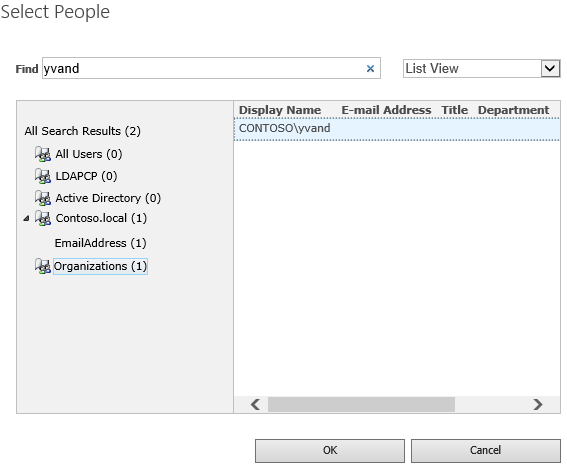The width and height of the screenshot is (567, 465).
Task: Collapse the Contoso.local tree node
Action: tap(26, 218)
